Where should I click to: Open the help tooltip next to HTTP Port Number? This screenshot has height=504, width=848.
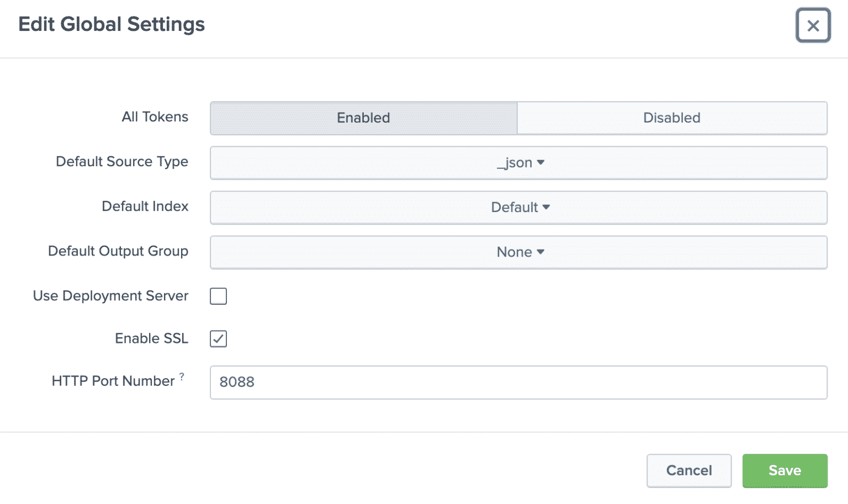click(182, 376)
